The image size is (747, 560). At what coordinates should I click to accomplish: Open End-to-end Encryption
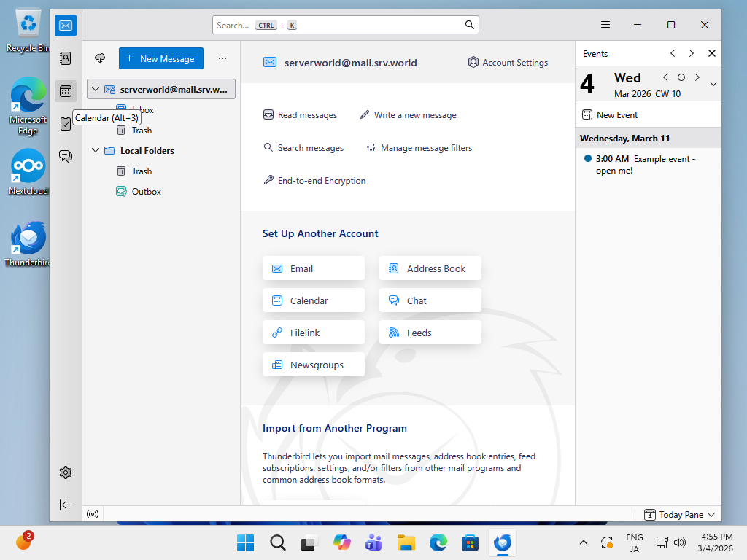coord(314,181)
